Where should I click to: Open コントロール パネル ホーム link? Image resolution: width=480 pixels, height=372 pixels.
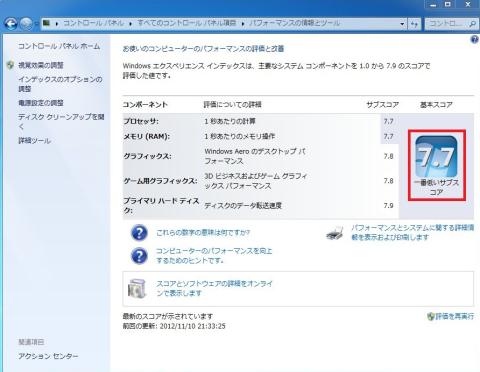click(59, 46)
